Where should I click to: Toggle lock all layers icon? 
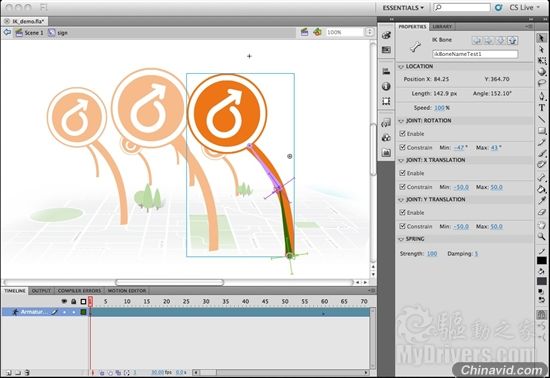coord(74,301)
